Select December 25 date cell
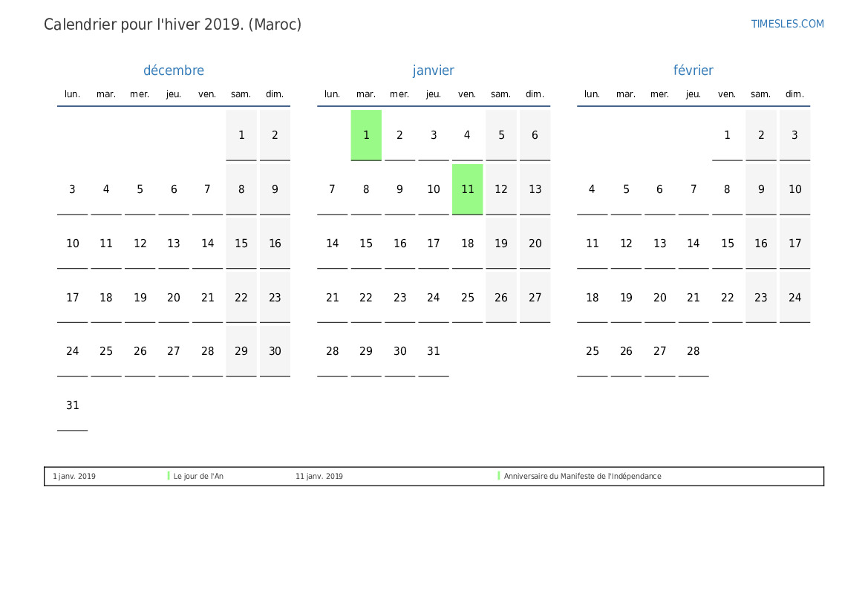Screen dimensions: 868x614 coord(106,351)
